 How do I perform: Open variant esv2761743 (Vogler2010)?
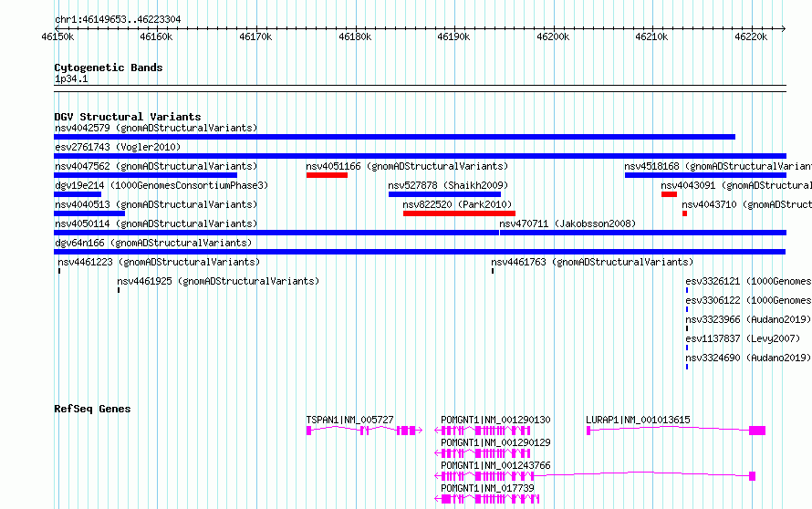(x=118, y=147)
